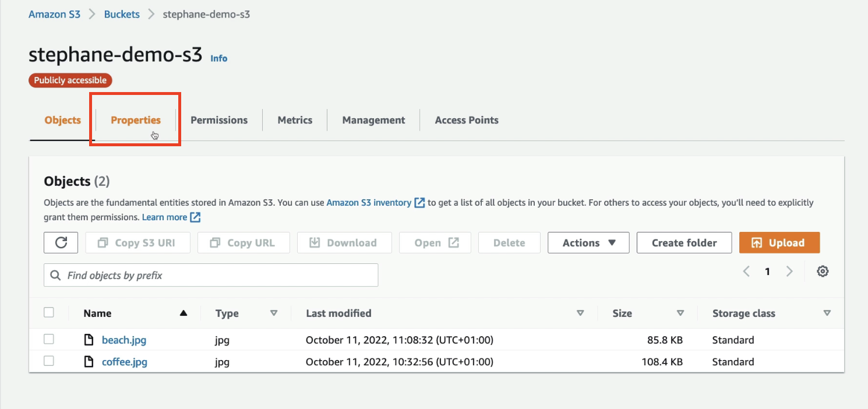Tick the checkbox for beach.jpg
The image size is (868, 409).
pyautogui.click(x=49, y=339)
